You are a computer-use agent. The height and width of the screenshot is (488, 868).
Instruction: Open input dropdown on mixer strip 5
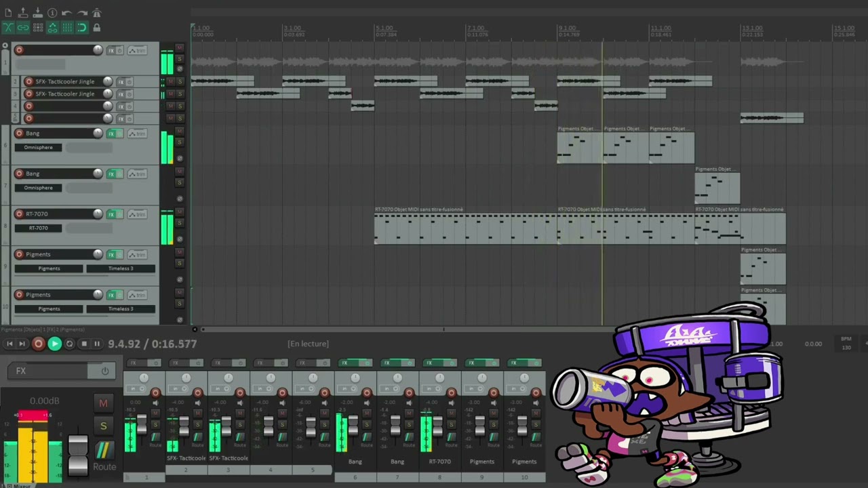[x=304, y=388]
